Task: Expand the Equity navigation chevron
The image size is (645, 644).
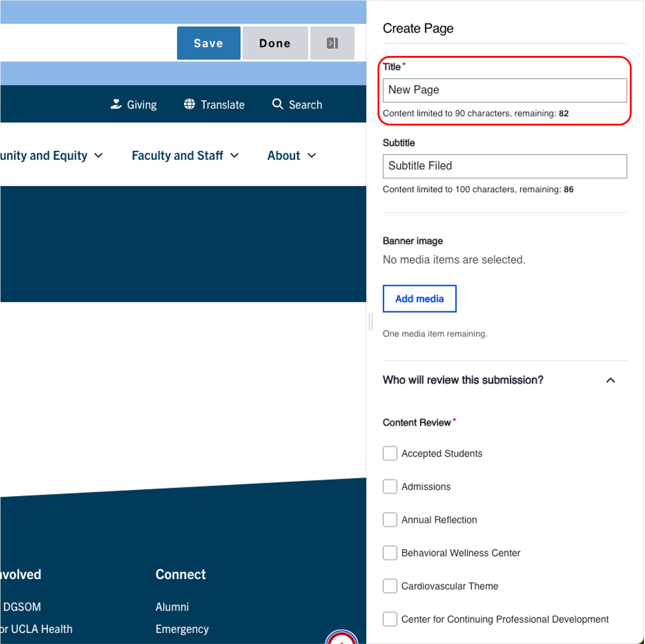Action: pos(99,155)
